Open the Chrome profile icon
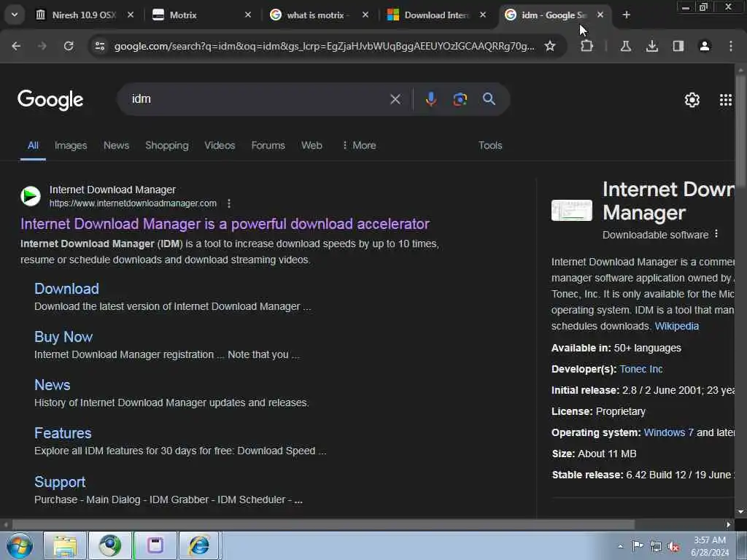This screenshot has width=747, height=560. click(x=704, y=46)
